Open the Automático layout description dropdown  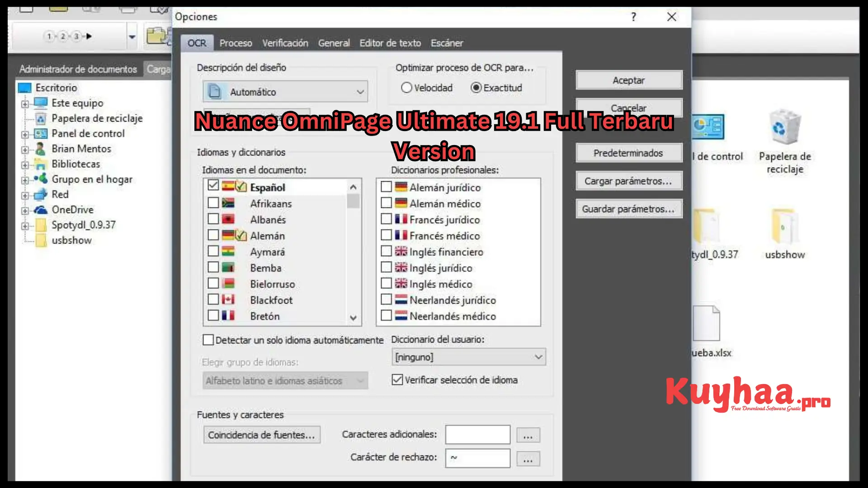[x=285, y=92]
